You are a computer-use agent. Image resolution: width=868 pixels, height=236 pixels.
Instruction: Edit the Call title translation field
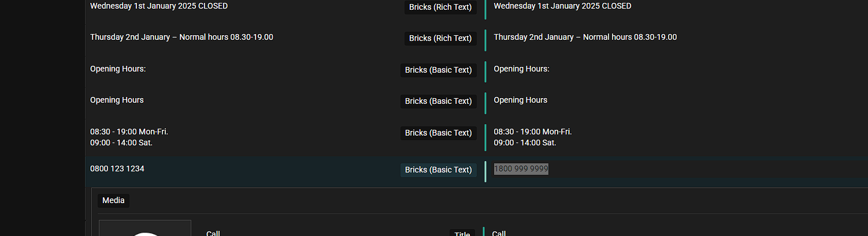point(499,233)
